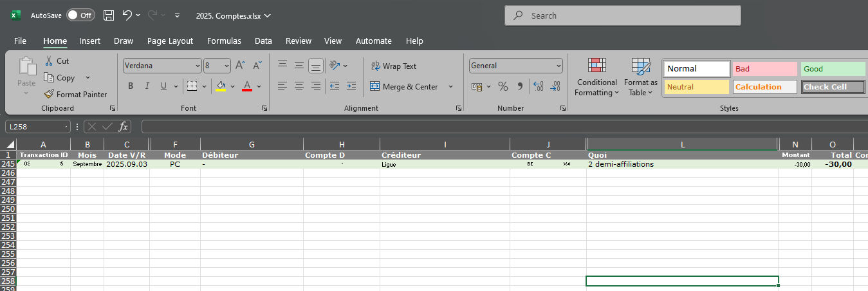Image resolution: width=868 pixels, height=291 pixels.
Task: Center-align text with the Center icon
Action: [x=299, y=86]
